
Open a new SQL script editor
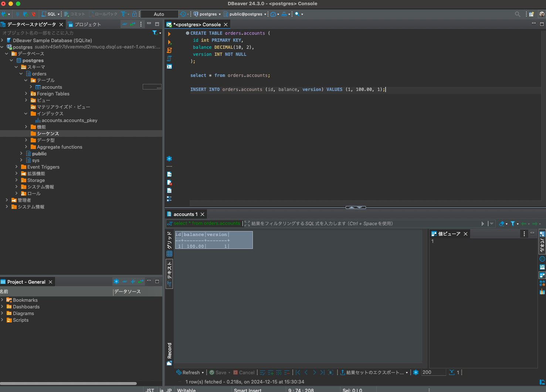click(x=49, y=14)
